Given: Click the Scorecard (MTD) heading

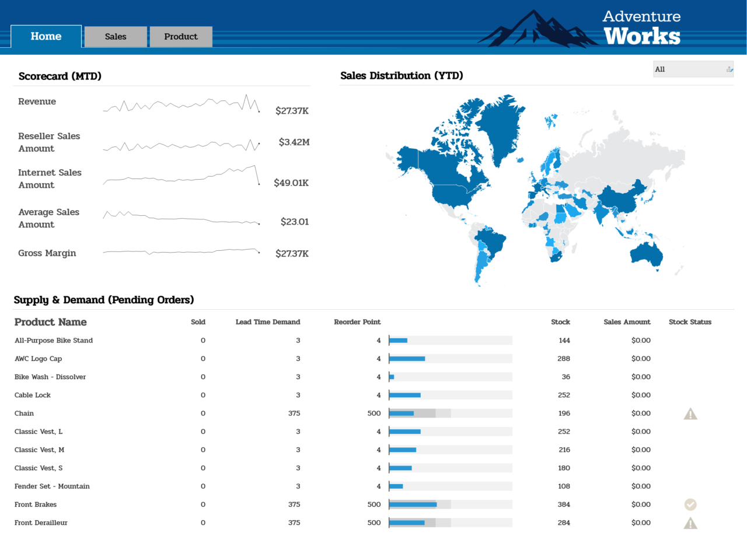Looking at the screenshot, I should click(x=60, y=76).
